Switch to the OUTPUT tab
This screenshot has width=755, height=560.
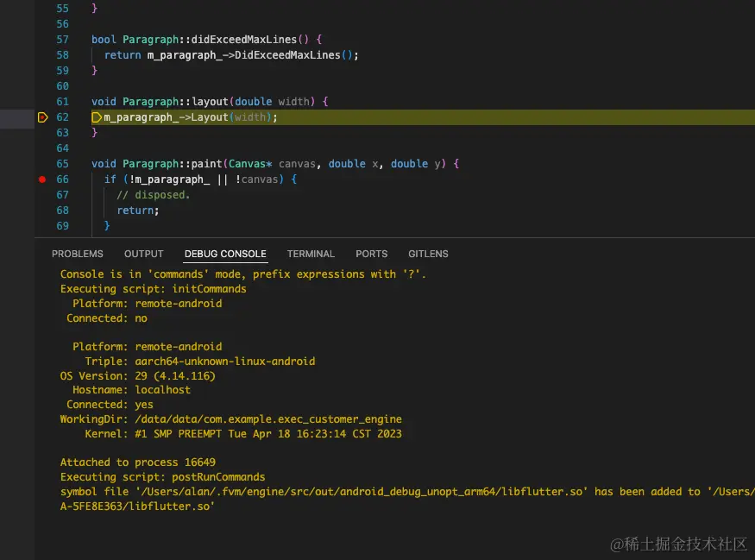click(143, 254)
